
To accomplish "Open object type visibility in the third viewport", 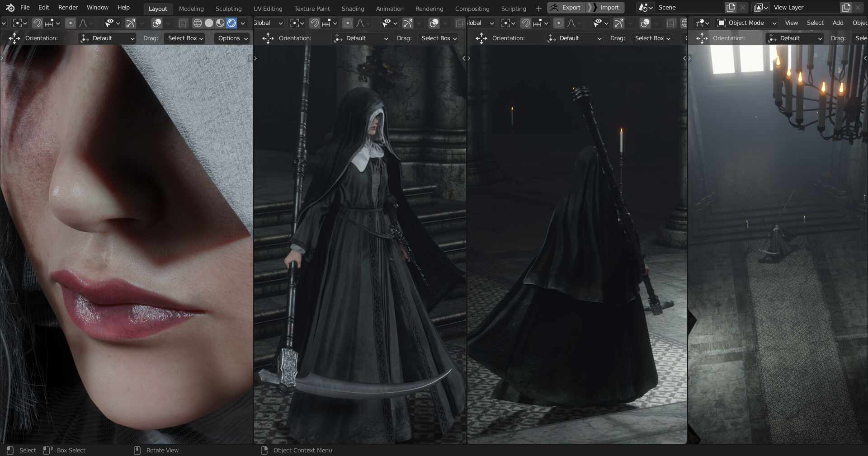I will coord(601,23).
